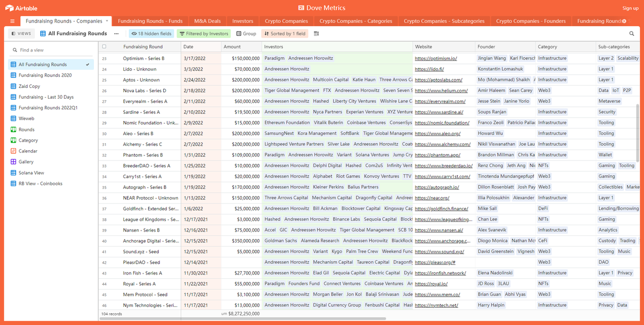
Task: Open Crypto Companies - Categories tab
Action: point(356,21)
